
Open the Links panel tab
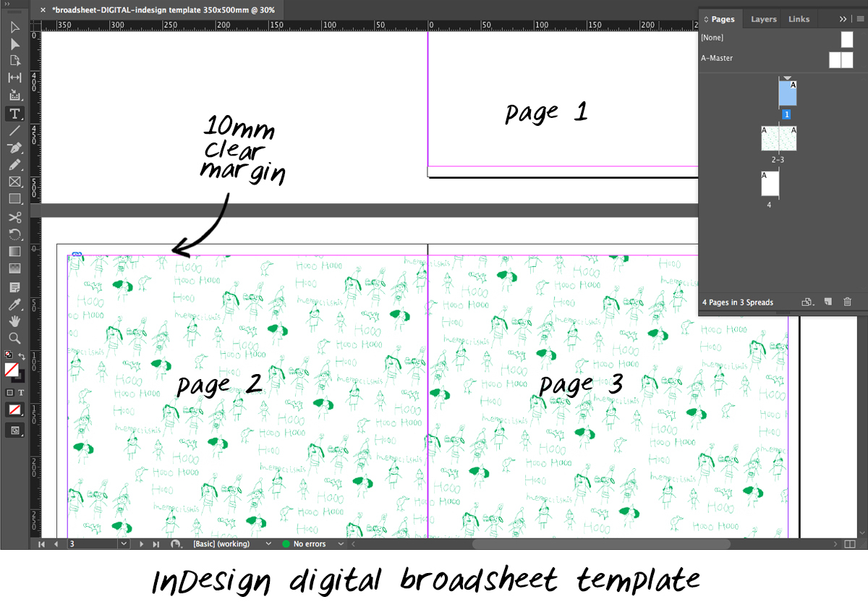(799, 20)
